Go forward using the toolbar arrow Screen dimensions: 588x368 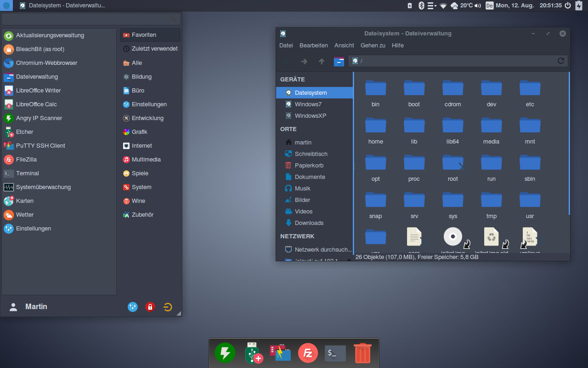tap(304, 61)
